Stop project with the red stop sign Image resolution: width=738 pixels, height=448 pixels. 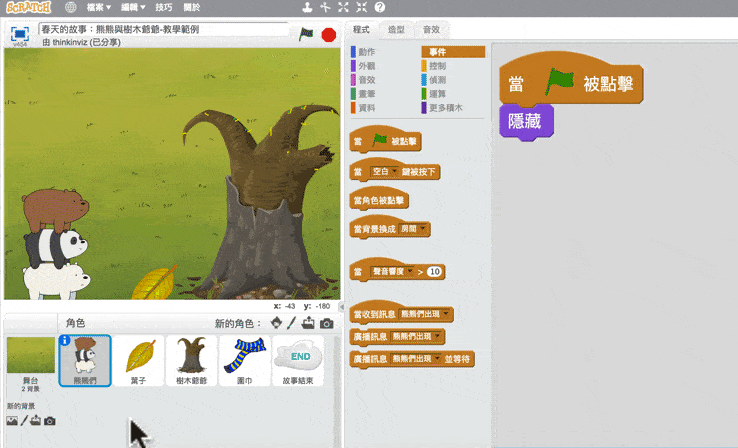tap(329, 34)
